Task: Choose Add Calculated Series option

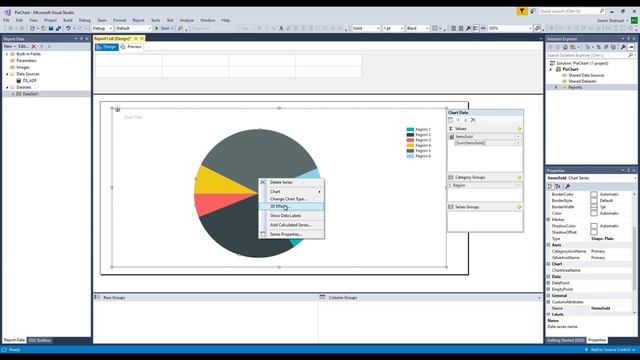Action: [x=291, y=225]
